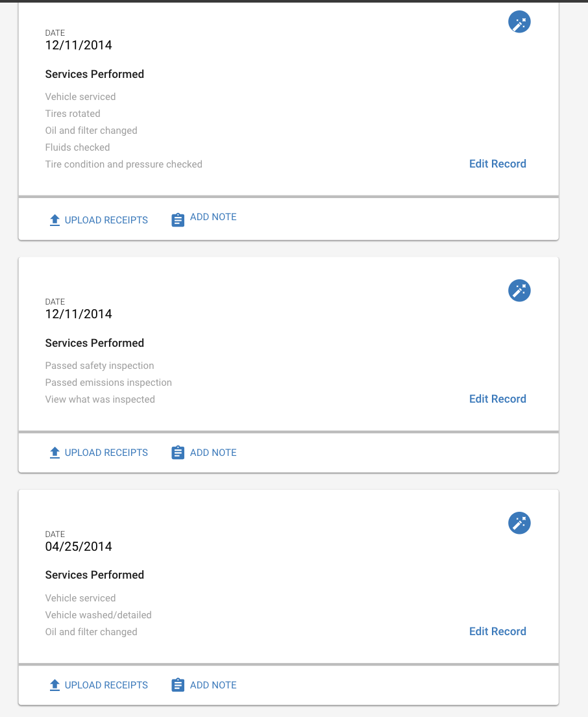This screenshot has height=717, width=588.
Task: Choose ADD NOTE text below the tires rotated record
Action: (213, 217)
